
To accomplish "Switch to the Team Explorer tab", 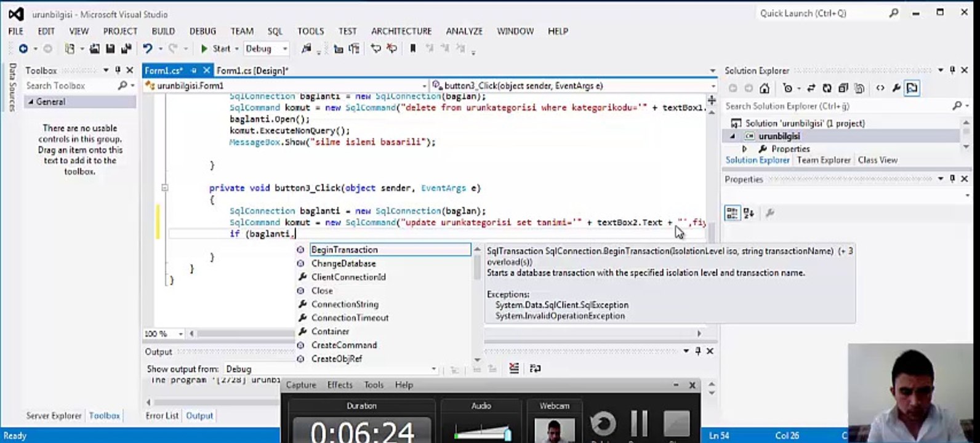I will click(x=824, y=160).
